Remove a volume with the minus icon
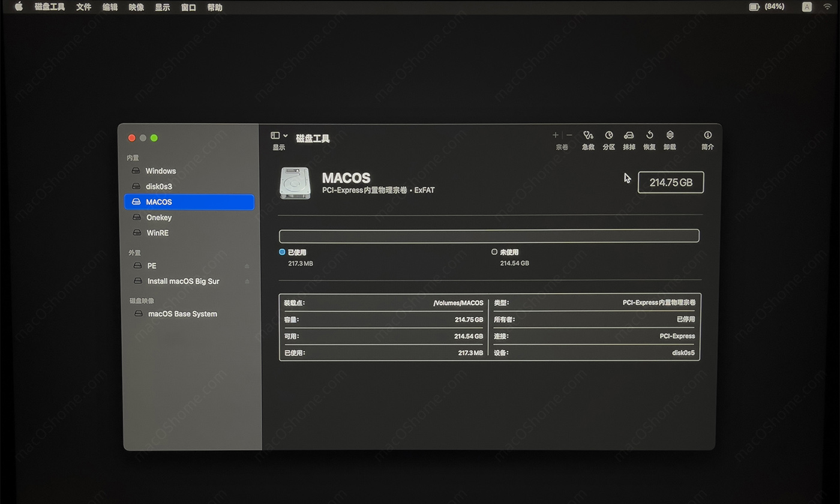The width and height of the screenshot is (840, 504). click(569, 136)
